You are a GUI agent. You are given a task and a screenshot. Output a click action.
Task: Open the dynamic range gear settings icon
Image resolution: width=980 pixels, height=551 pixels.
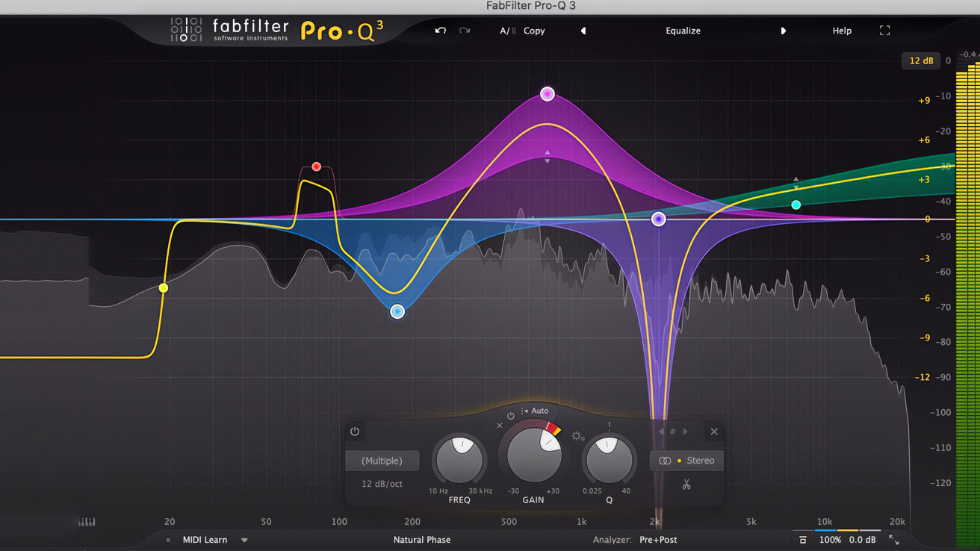coord(577,436)
